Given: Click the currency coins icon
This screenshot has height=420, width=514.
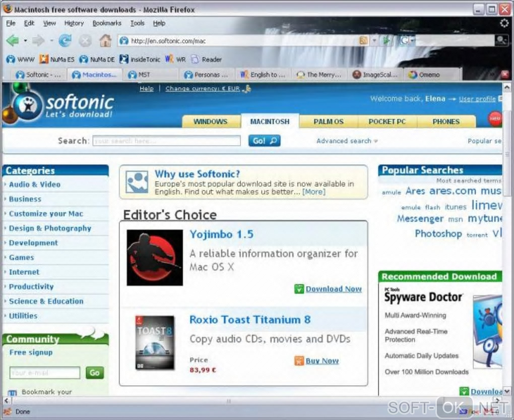Looking at the screenshot, I should tap(247, 88).
